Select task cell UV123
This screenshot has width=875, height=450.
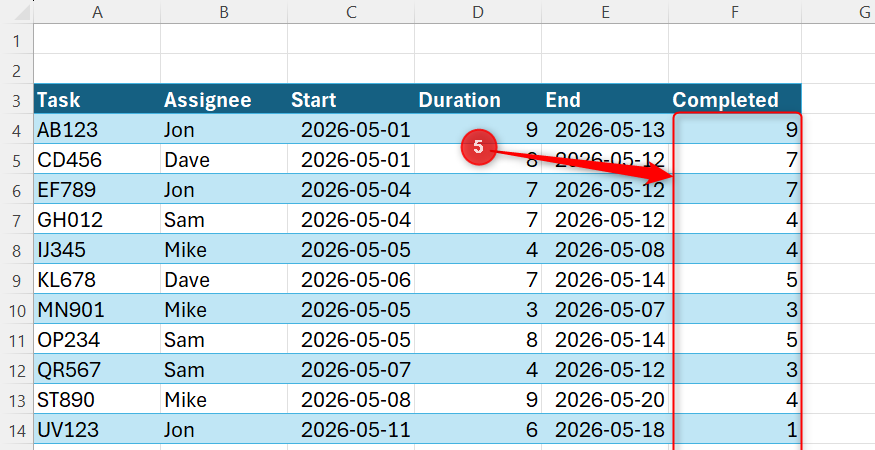97,430
